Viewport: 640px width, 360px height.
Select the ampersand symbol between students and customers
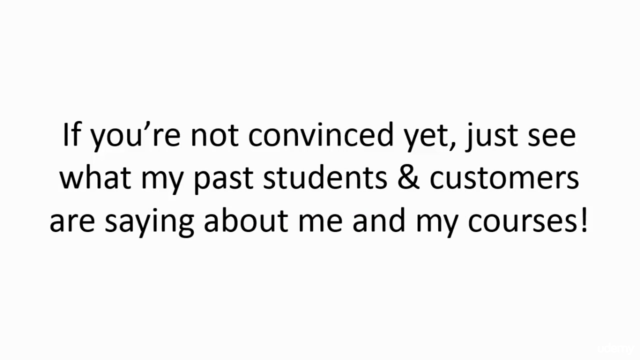tap(408, 178)
